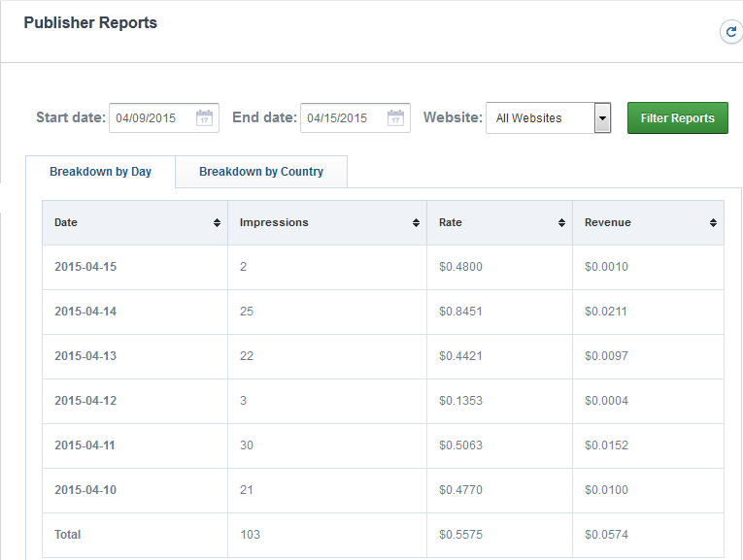Click the Publisher Reports heading
The height and width of the screenshot is (560, 743).
[x=90, y=22]
